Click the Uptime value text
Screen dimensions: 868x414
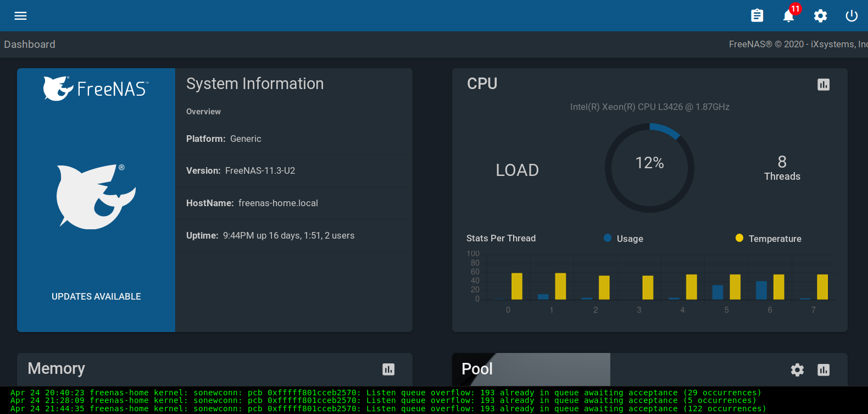tap(289, 236)
